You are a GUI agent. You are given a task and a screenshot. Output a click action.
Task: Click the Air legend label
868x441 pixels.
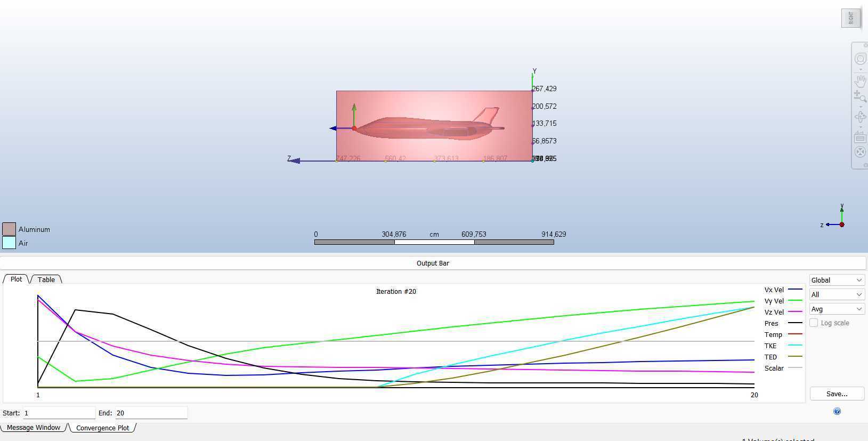coord(23,243)
